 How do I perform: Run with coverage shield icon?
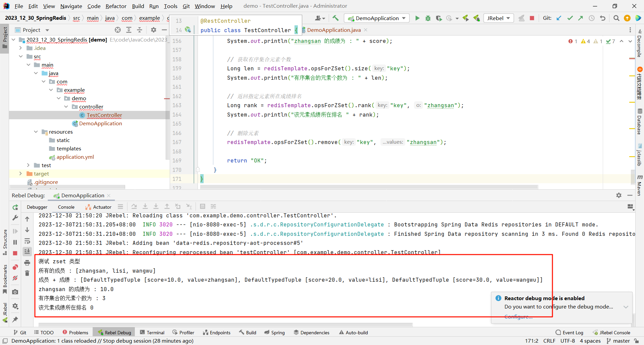[x=439, y=18]
